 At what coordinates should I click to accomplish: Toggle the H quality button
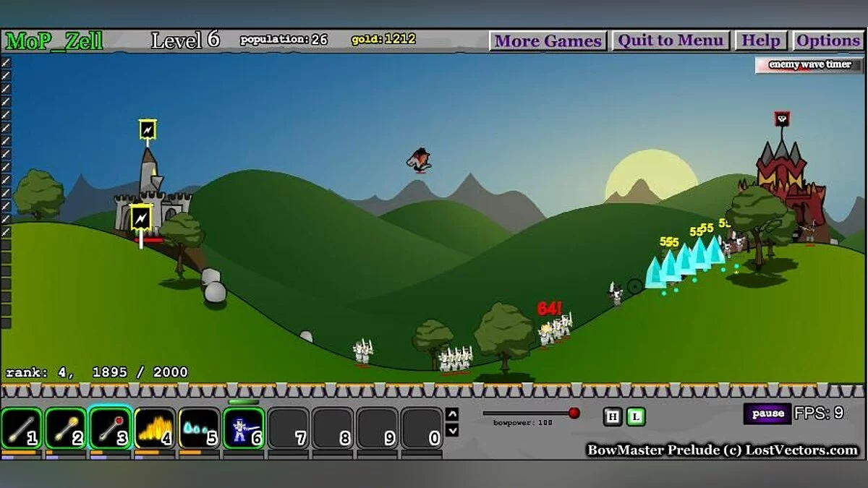pos(612,416)
